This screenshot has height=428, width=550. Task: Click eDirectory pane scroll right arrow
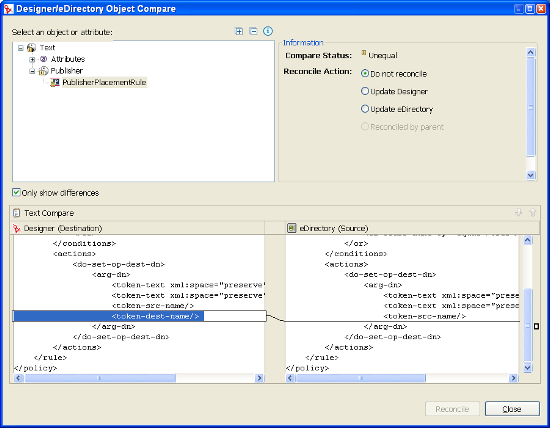click(514, 378)
